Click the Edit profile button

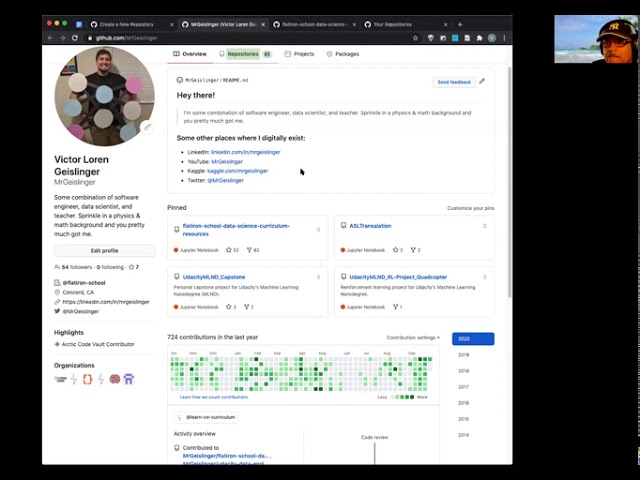tap(104, 251)
